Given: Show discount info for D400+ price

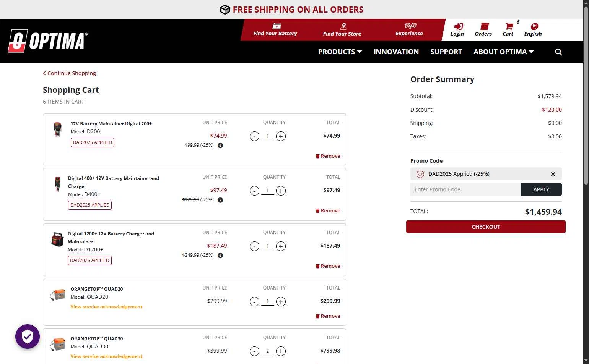Looking at the screenshot, I should pos(220,200).
